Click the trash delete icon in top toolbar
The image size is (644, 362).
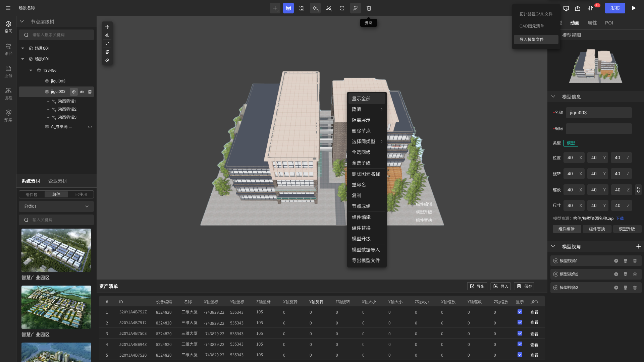(369, 8)
